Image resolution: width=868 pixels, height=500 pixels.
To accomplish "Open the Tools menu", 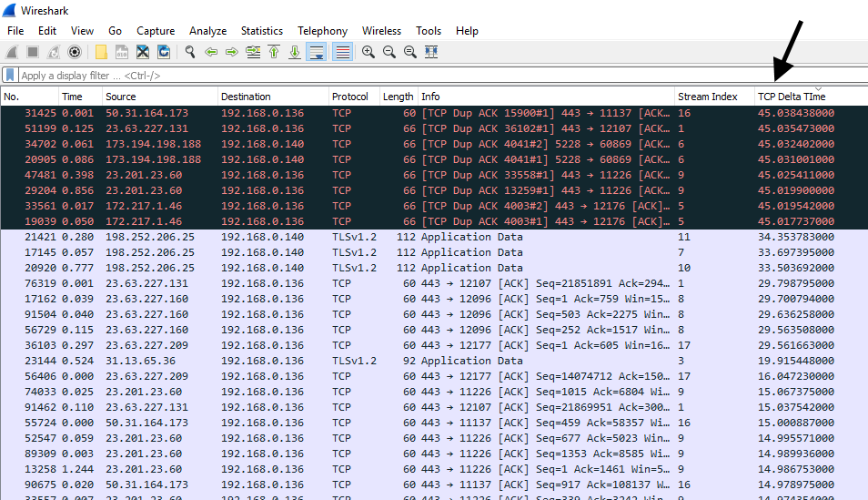I will pos(429,31).
